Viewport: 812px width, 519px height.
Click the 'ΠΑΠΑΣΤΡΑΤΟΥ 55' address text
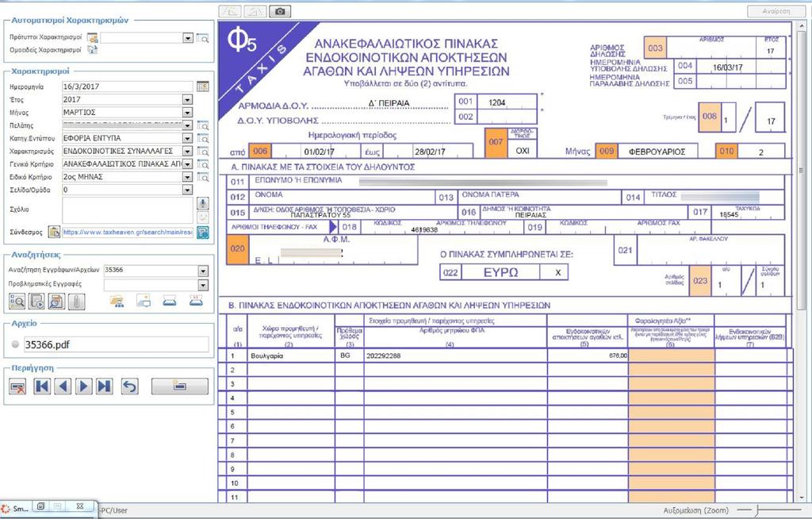[320, 214]
